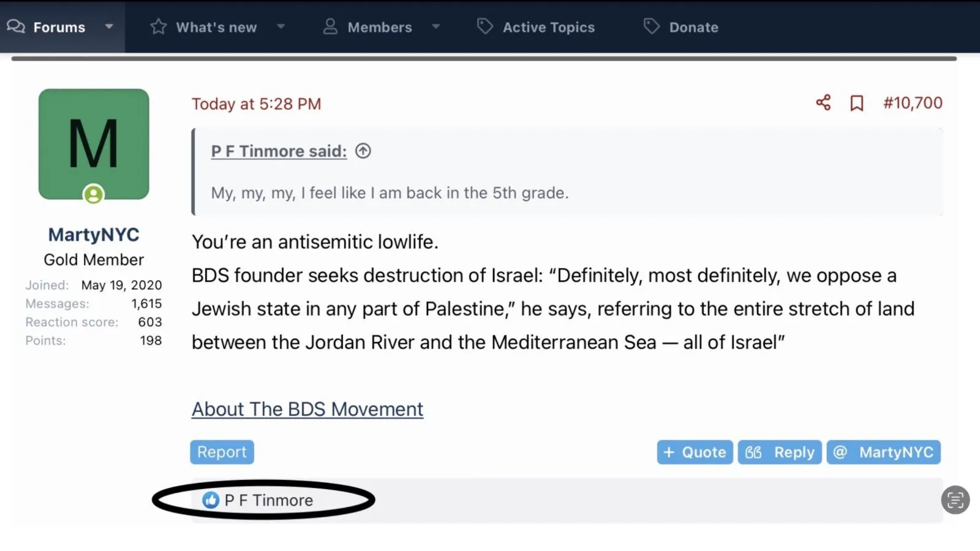Image resolution: width=980 pixels, height=551 pixels.
Task: Bookmark post #10,700
Action: coord(856,103)
